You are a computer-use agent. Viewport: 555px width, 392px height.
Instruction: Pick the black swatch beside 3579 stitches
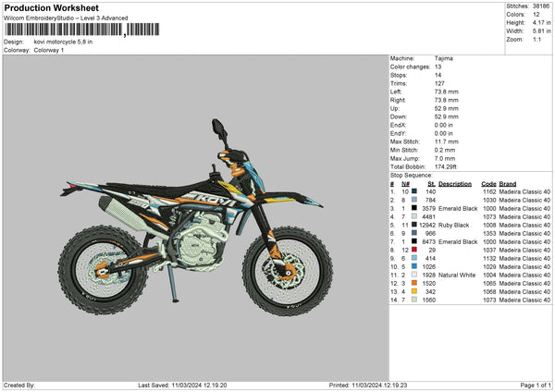tap(414, 208)
